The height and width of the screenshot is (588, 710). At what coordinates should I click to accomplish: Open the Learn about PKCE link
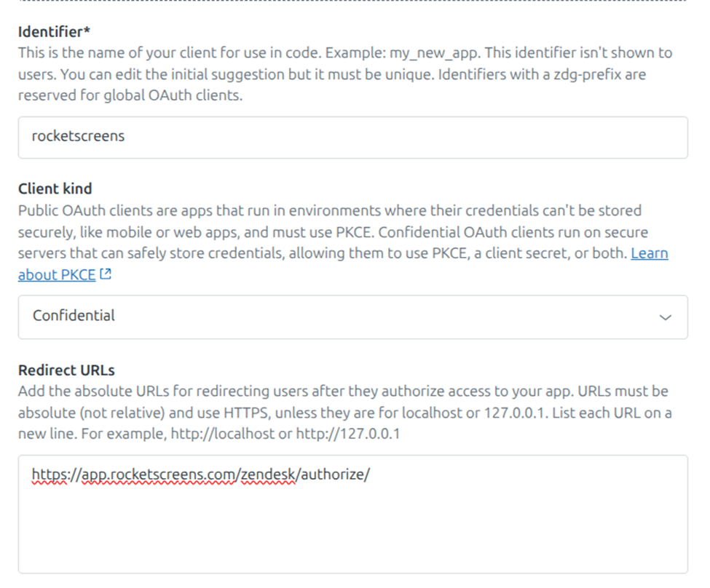click(57, 275)
